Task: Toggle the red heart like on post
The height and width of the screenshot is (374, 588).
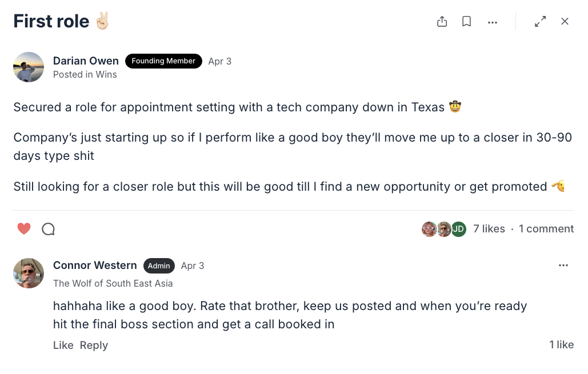Action: [x=24, y=228]
